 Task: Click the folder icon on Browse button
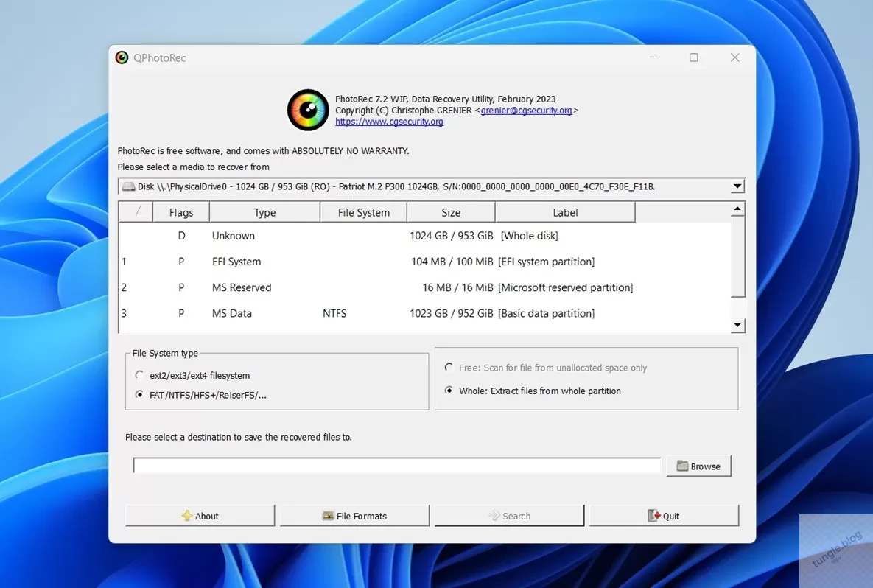click(x=682, y=466)
